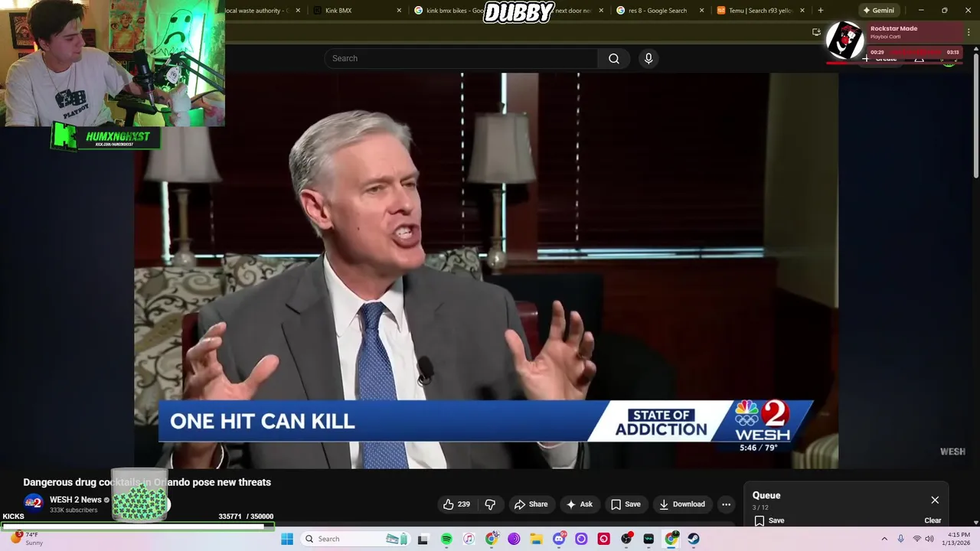The image size is (980, 551).
Task: Click the video title about Orlando drug cocktails
Action: click(147, 482)
